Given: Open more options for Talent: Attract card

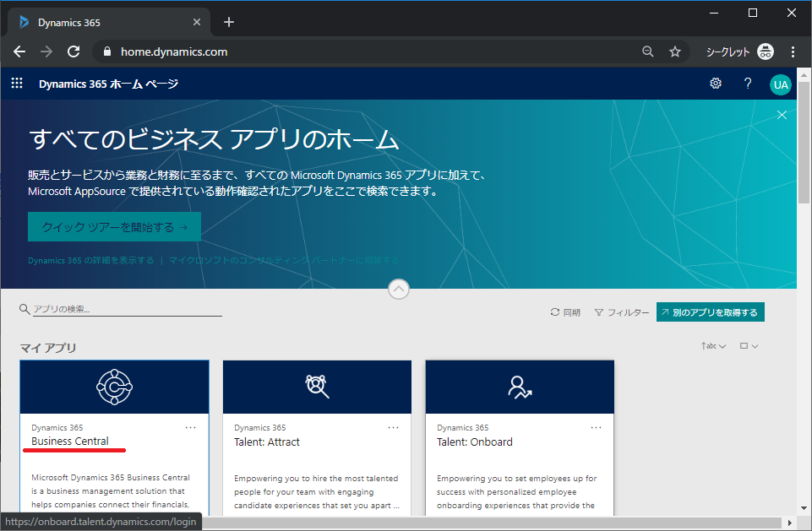Looking at the screenshot, I should pyautogui.click(x=394, y=427).
